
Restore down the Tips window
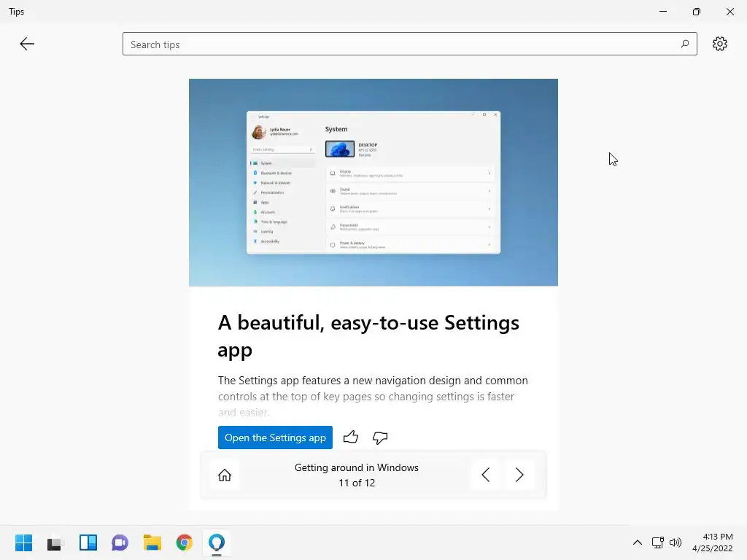click(x=697, y=12)
